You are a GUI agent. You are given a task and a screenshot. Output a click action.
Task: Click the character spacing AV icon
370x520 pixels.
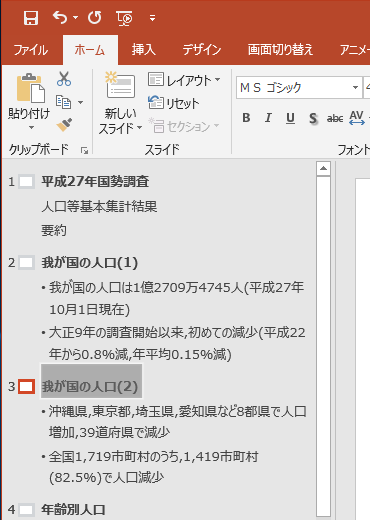[357, 118]
